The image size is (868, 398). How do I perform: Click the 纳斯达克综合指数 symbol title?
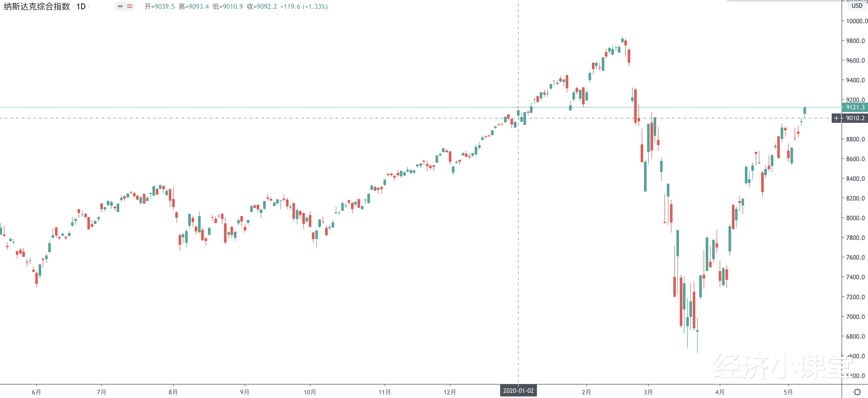coord(37,6)
